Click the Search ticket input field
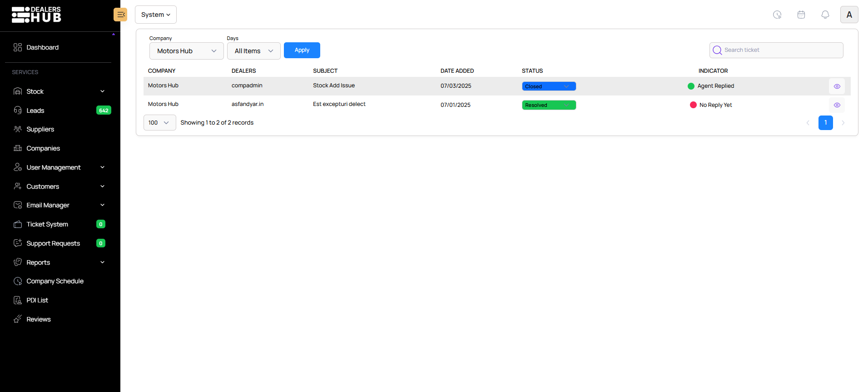 coord(781,50)
